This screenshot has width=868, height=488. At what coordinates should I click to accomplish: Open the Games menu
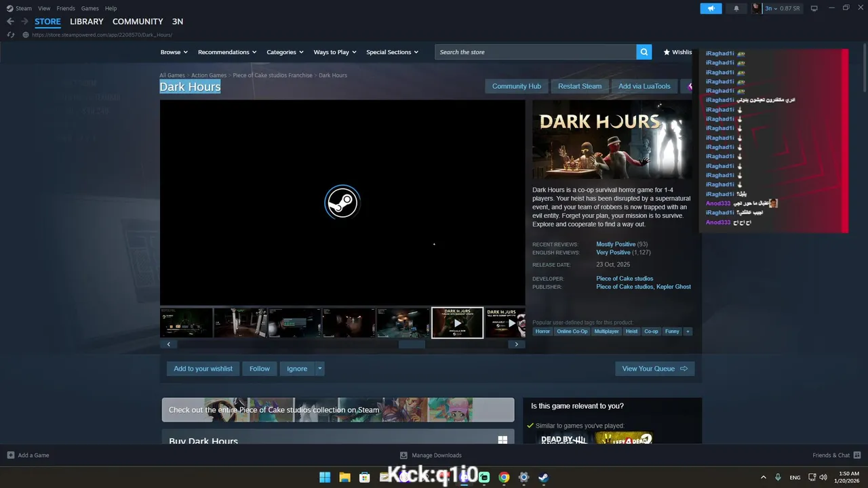pos(90,8)
